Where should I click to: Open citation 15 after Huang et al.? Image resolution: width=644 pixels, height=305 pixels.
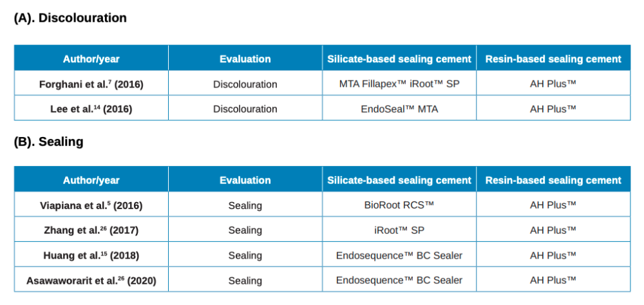pyautogui.click(x=104, y=252)
